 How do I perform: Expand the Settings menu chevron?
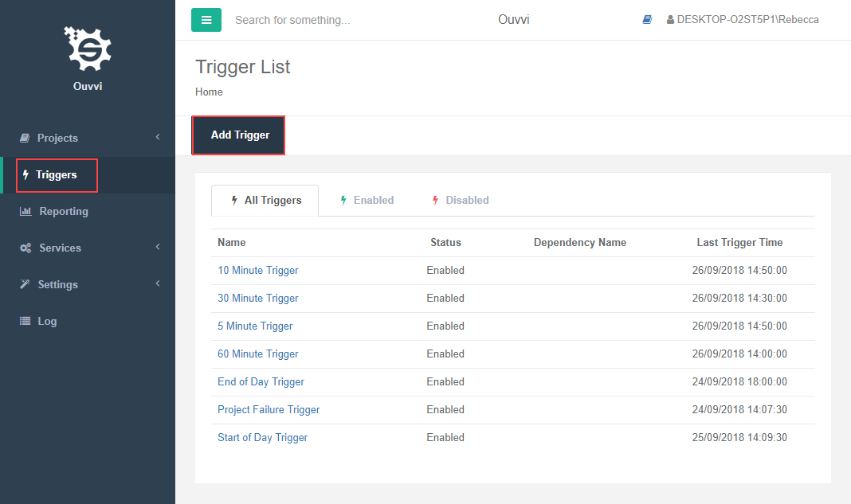tap(158, 283)
